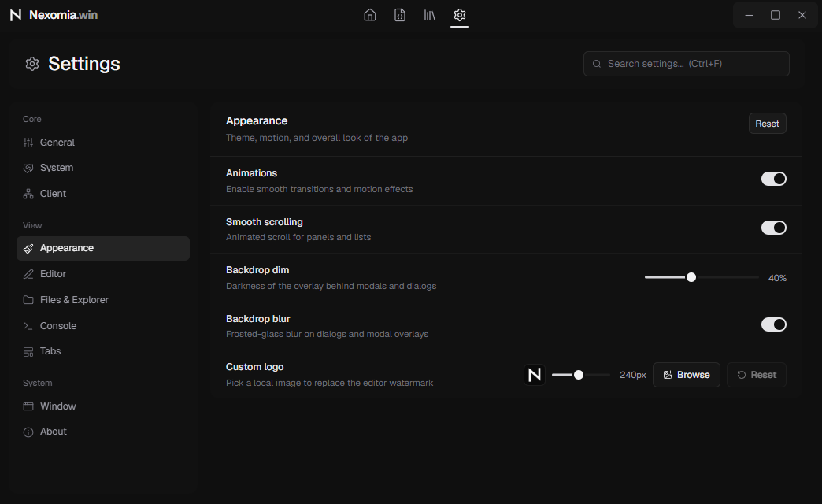Select the Appearance sidebar item
This screenshot has height=504, width=822.
(103, 249)
